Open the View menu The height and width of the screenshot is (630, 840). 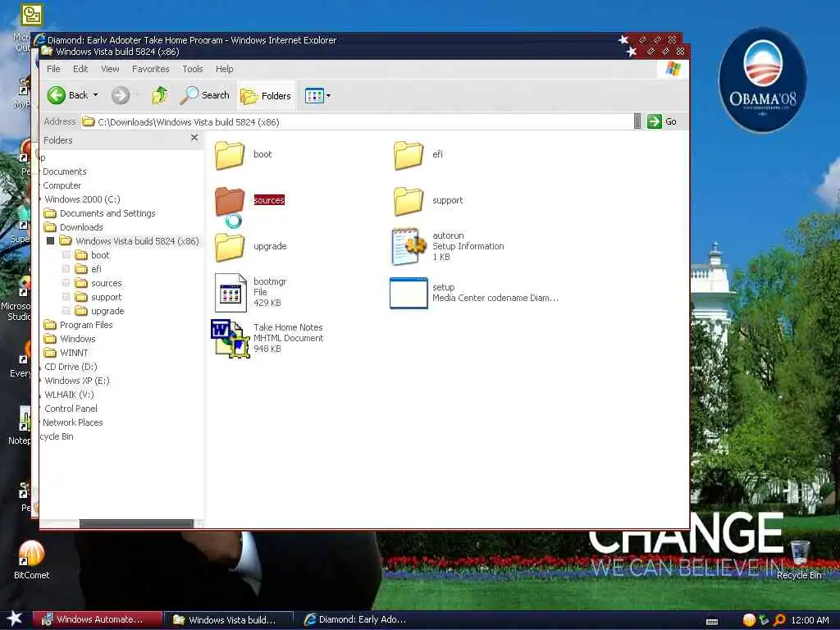coord(110,69)
